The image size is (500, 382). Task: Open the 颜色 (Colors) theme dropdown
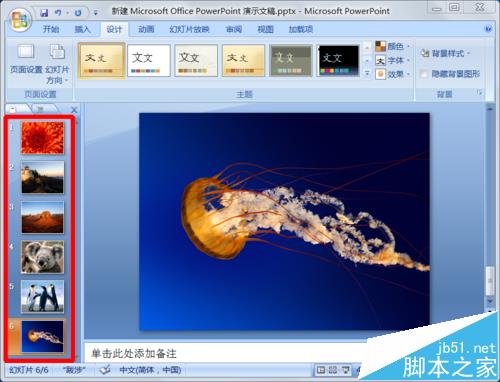(x=392, y=46)
